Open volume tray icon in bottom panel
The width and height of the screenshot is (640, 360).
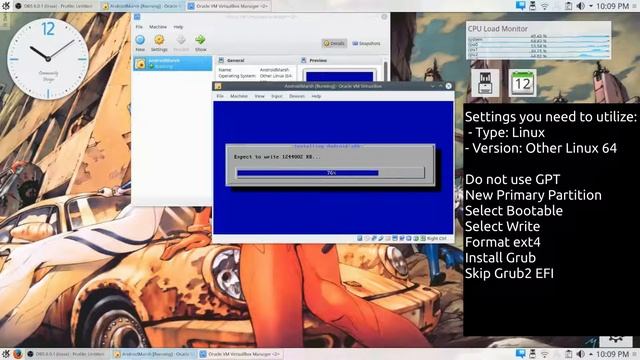pos(580,354)
